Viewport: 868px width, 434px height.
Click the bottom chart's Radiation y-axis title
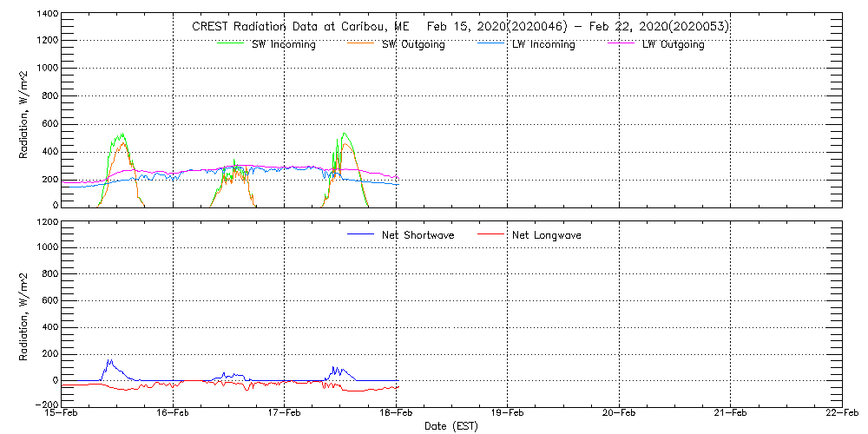coord(25,314)
